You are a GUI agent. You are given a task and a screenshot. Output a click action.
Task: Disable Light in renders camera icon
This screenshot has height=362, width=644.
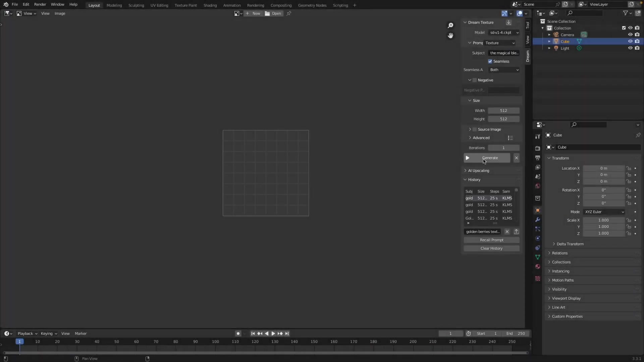pyautogui.click(x=637, y=48)
